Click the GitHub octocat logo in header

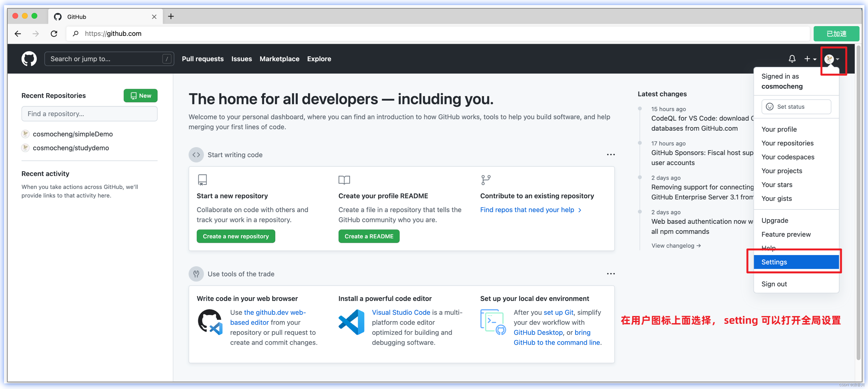[x=29, y=59]
